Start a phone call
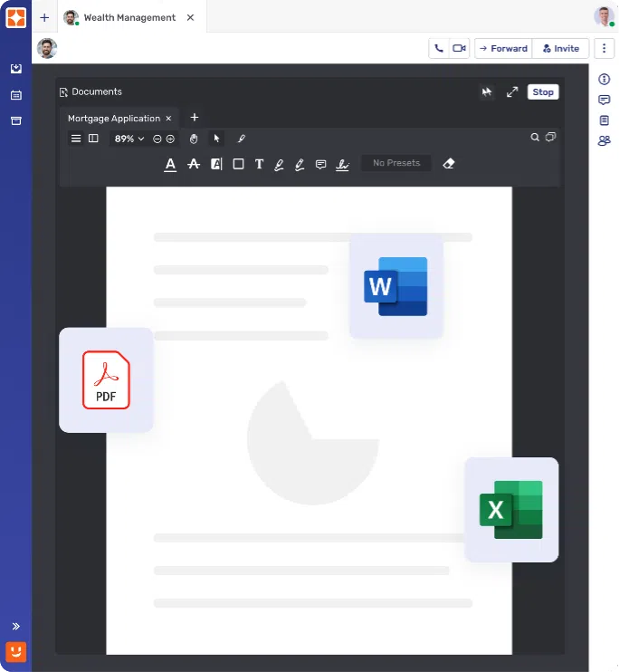The width and height of the screenshot is (619, 672). point(439,48)
